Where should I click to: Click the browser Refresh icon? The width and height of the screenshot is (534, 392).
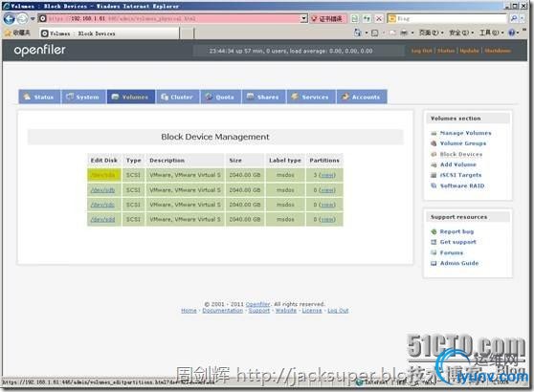point(367,19)
